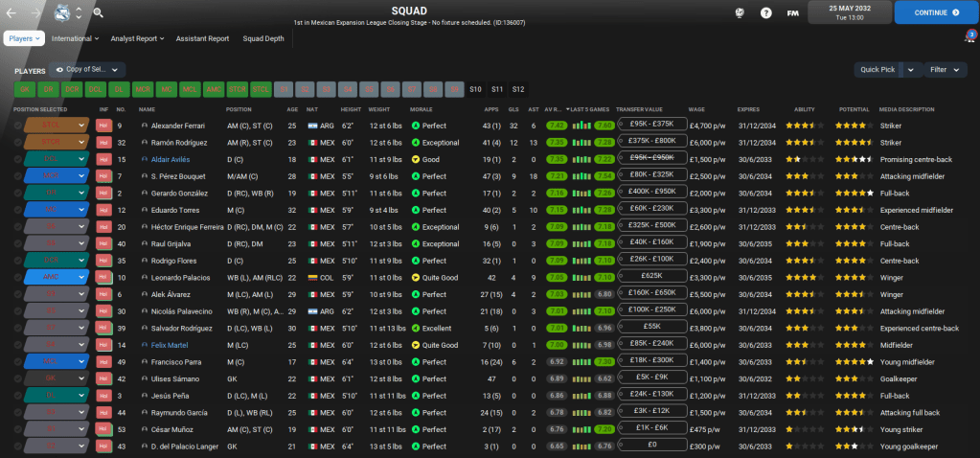
Task: Toggle selection checkbox for Eduardo Torres row
Action: pos(18,208)
